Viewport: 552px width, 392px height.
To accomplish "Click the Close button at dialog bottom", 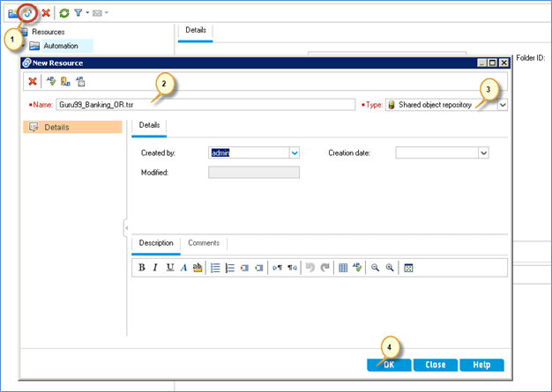I will [436, 365].
